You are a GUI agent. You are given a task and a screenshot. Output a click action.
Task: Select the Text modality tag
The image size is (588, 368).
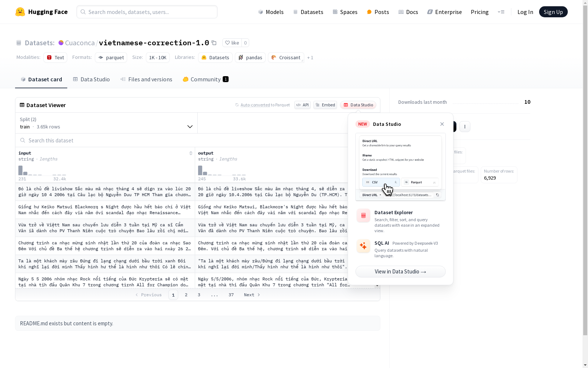pyautogui.click(x=55, y=57)
